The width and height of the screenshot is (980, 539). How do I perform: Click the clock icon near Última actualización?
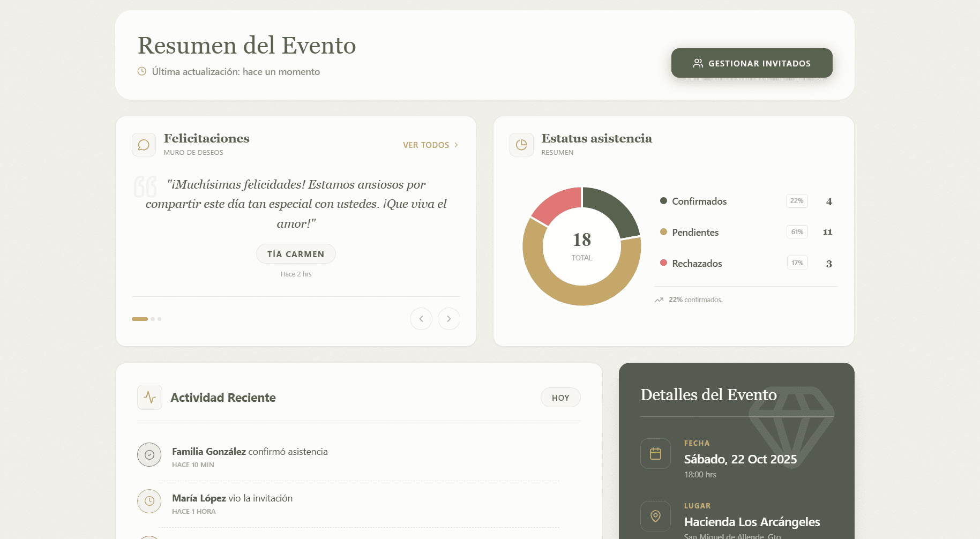pos(141,71)
